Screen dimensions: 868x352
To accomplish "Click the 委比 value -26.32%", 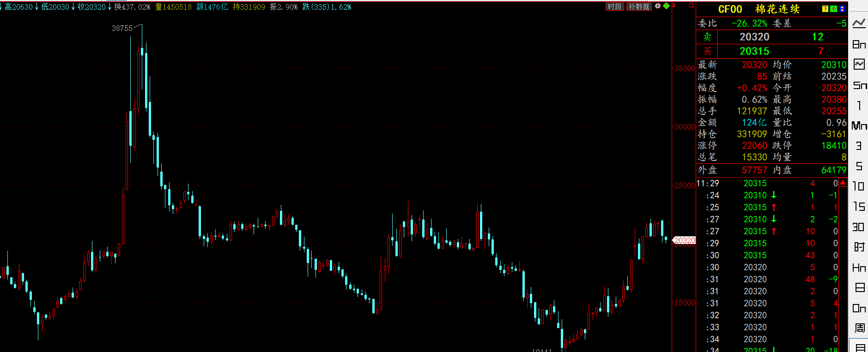I will [x=749, y=24].
